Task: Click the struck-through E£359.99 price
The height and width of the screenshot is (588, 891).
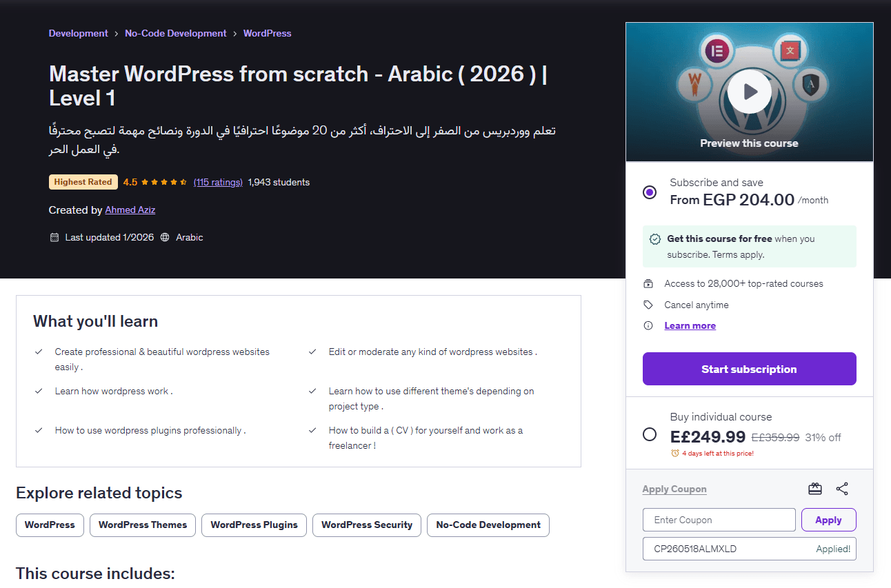Action: pos(775,437)
